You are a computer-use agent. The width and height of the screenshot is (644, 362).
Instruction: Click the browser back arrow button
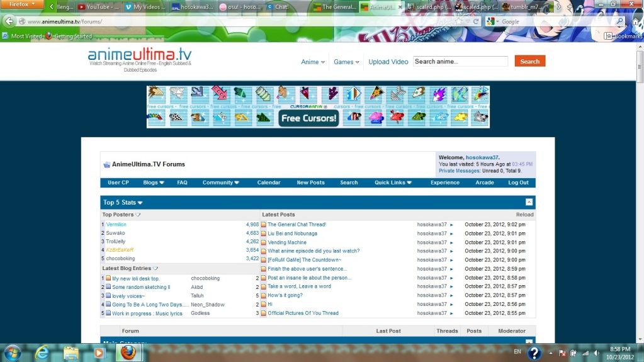[x=9, y=21]
